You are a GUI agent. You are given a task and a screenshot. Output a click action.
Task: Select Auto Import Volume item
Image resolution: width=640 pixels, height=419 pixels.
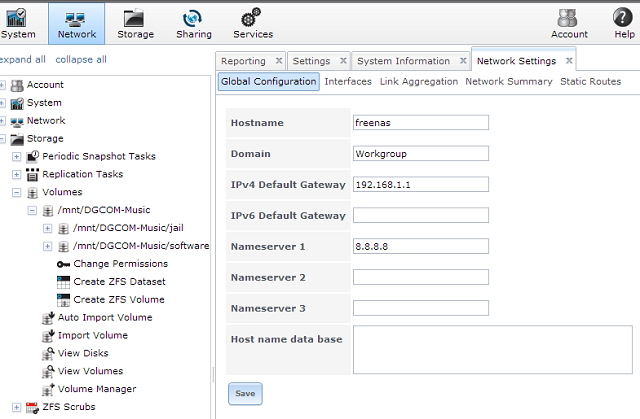point(104,317)
